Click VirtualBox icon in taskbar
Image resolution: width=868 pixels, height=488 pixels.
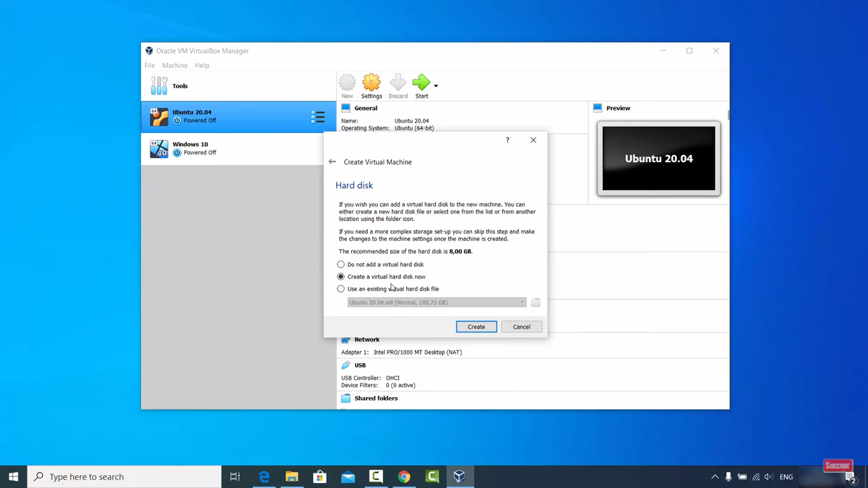pyautogui.click(x=459, y=477)
